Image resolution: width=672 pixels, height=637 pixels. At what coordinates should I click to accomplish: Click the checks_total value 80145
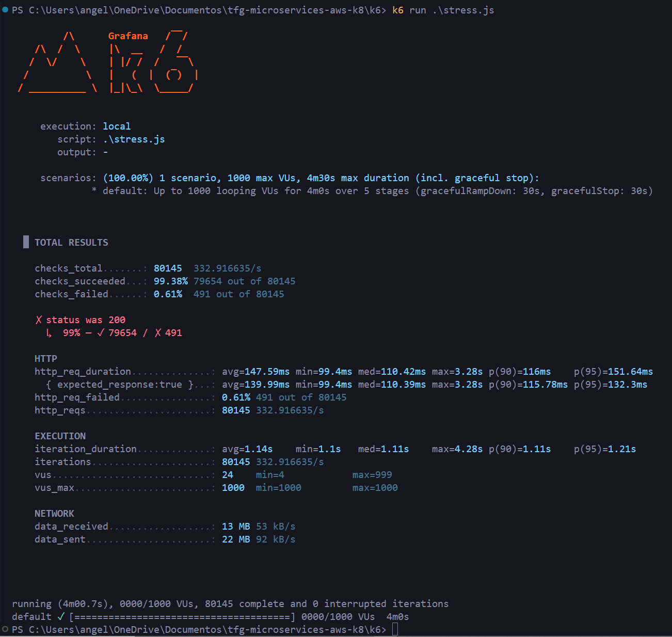click(x=168, y=268)
